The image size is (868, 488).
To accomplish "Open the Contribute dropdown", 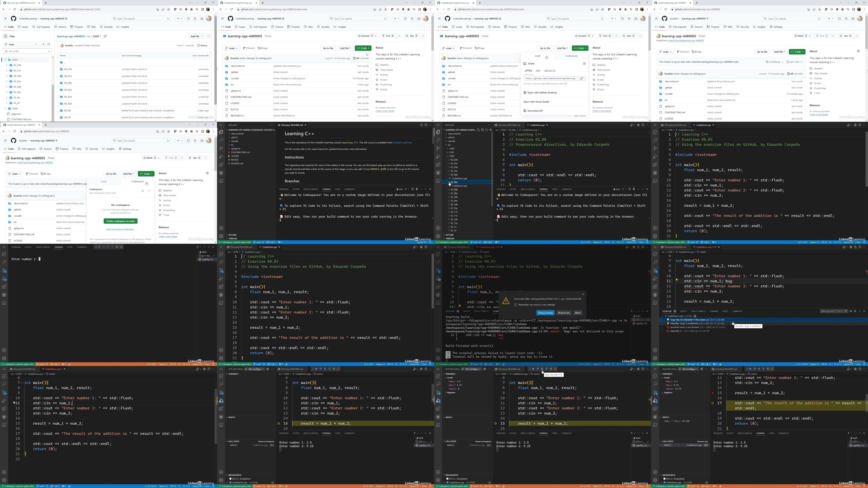I will 774,62.
